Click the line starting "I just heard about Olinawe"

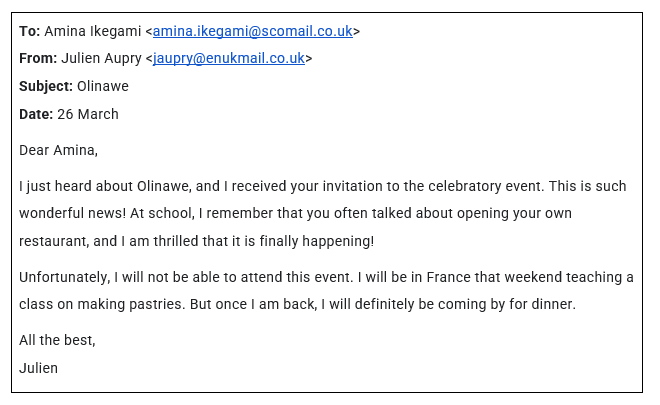(323, 187)
